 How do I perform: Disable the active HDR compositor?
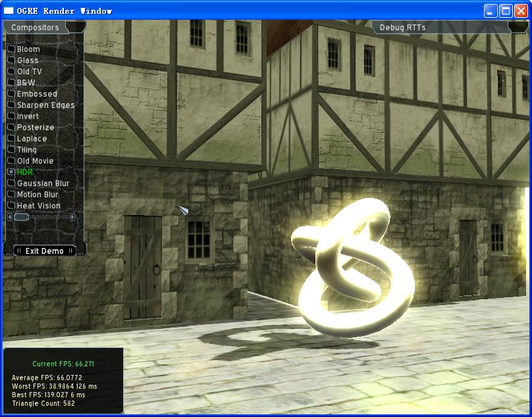[x=11, y=172]
